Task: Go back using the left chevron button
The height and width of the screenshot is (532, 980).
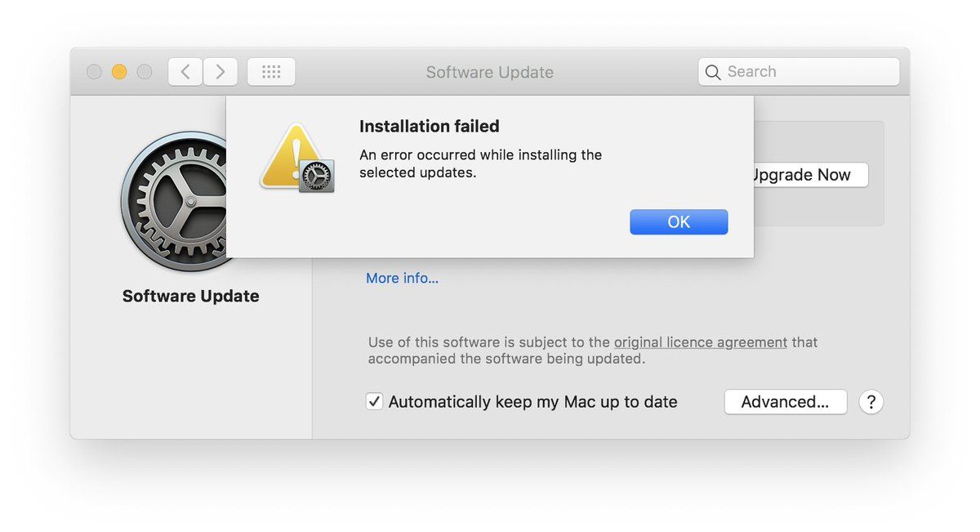Action: point(185,72)
